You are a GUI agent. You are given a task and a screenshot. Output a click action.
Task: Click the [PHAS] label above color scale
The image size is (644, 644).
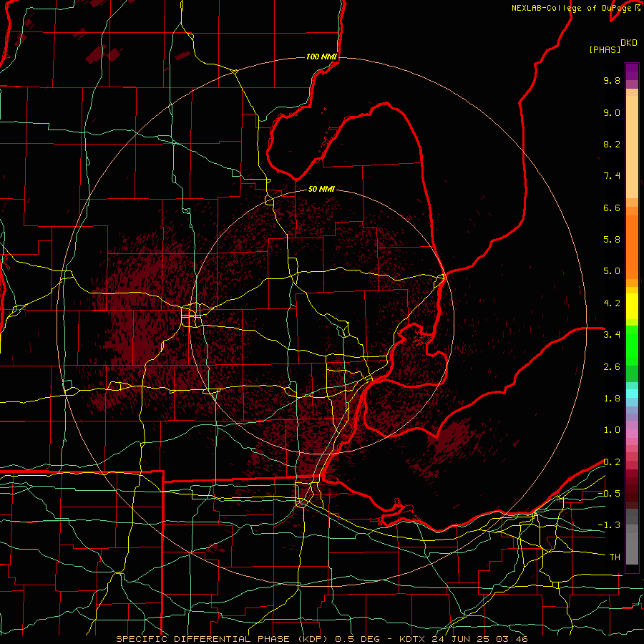tap(605, 49)
